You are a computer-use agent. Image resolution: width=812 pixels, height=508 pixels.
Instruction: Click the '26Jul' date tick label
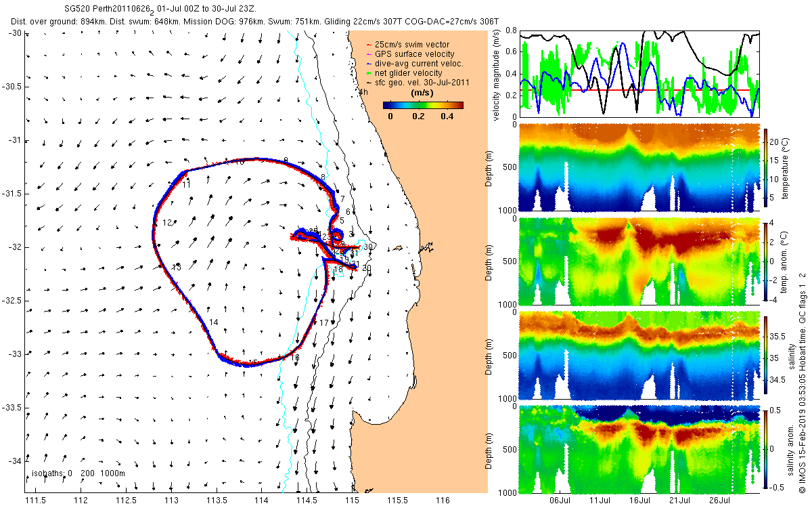click(x=721, y=500)
